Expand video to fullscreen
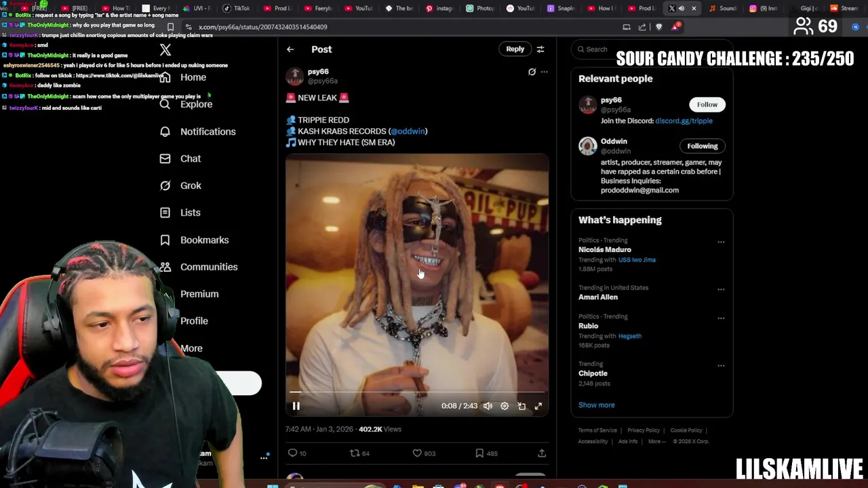This screenshot has height=488, width=868. (538, 406)
